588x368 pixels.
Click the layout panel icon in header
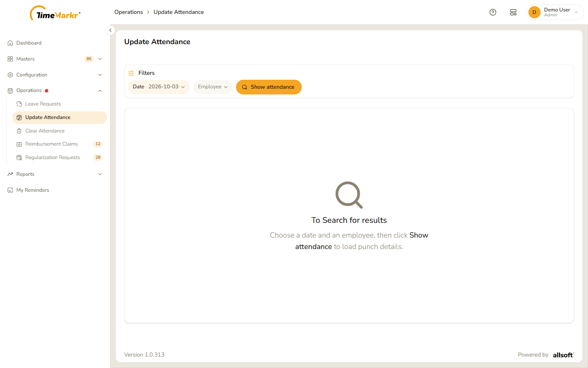click(513, 12)
